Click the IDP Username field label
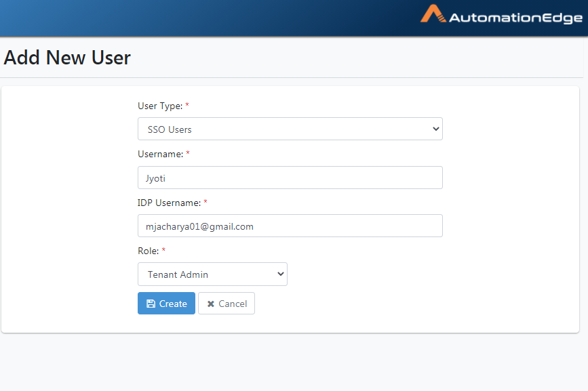Image resolution: width=588 pixels, height=391 pixels. click(169, 203)
